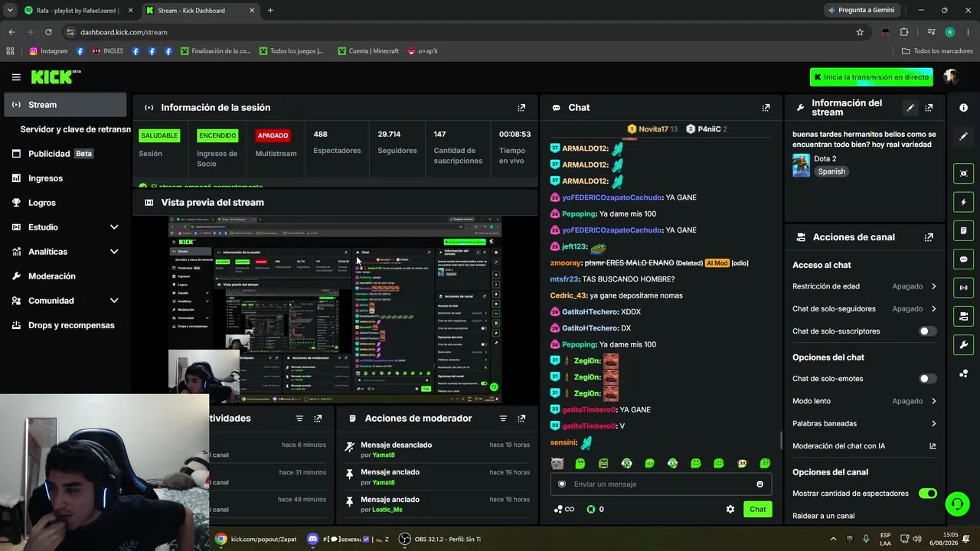Image resolution: width=980 pixels, height=551 pixels.
Task: Pop out the Información de la sesión panel
Action: (x=521, y=108)
